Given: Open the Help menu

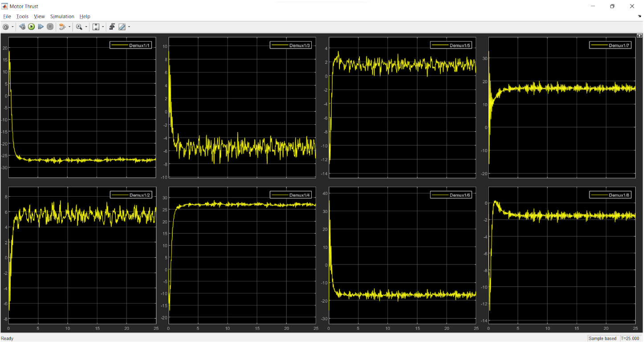Looking at the screenshot, I should point(85,16).
